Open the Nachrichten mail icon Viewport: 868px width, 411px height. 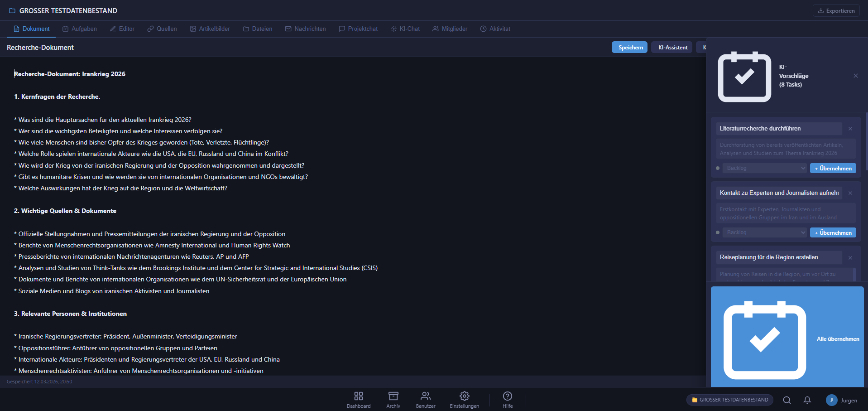pos(288,29)
